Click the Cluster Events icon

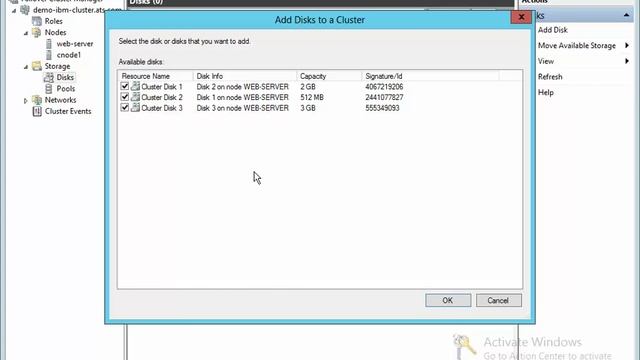(x=37, y=111)
